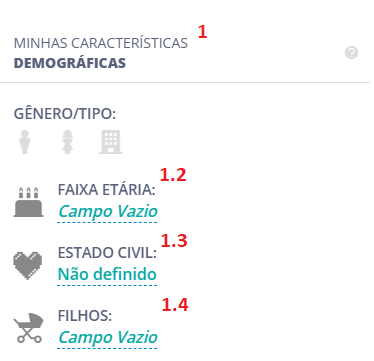The height and width of the screenshot is (361, 374).
Task: Click the 'FAIXA ETÁRIA:' label
Action: point(107,190)
